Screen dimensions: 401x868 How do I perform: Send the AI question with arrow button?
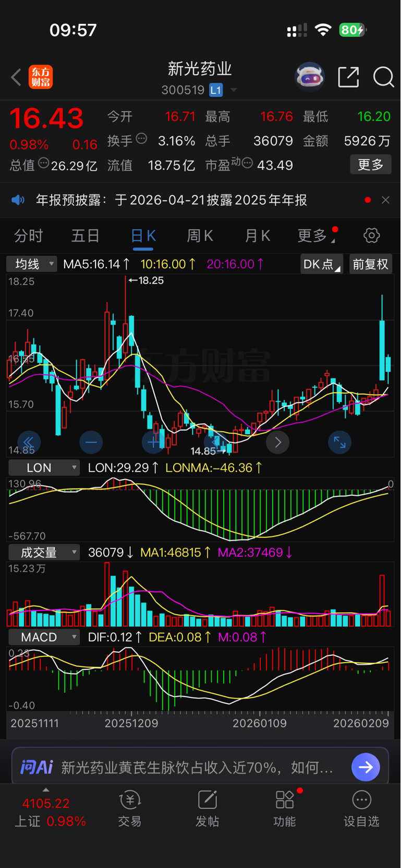(x=366, y=767)
